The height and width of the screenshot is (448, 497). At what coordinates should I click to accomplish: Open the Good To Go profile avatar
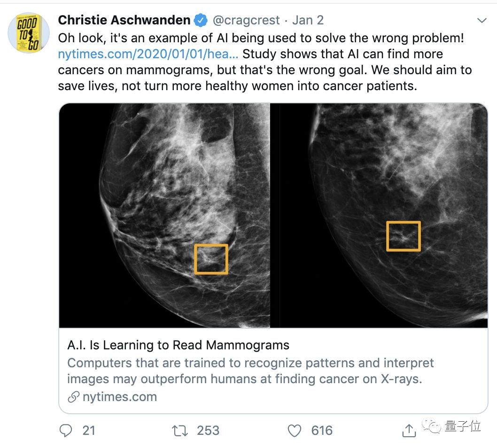pyautogui.click(x=29, y=32)
